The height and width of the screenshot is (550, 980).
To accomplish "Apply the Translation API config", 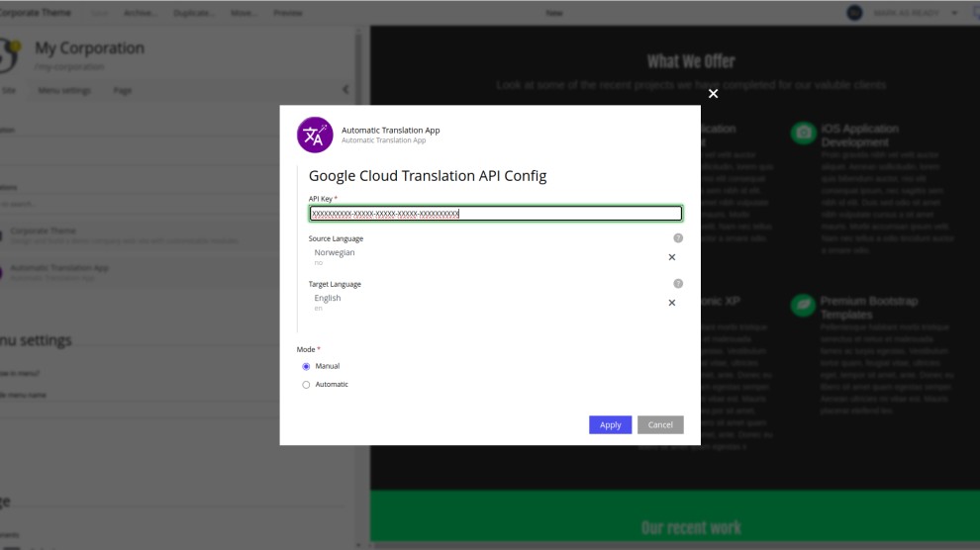I will coord(610,424).
